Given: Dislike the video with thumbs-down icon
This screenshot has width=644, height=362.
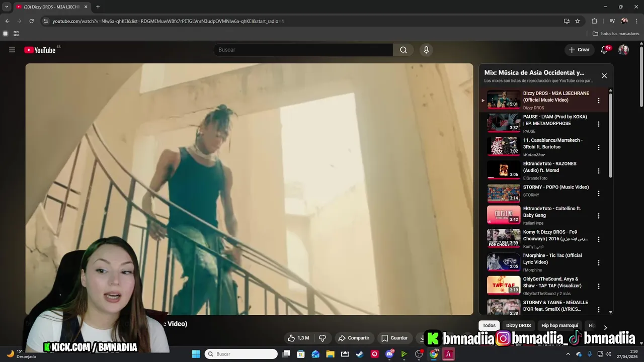Looking at the screenshot, I should (323, 338).
